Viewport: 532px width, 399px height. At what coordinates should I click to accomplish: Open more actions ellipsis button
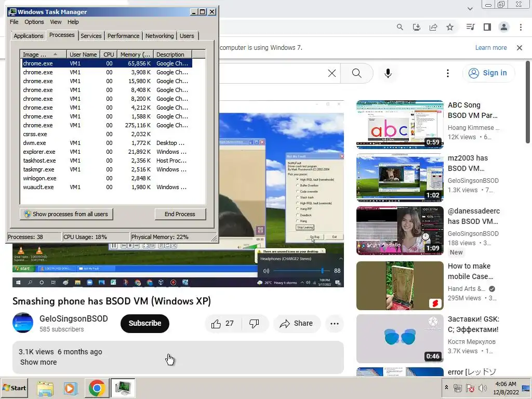point(335,324)
